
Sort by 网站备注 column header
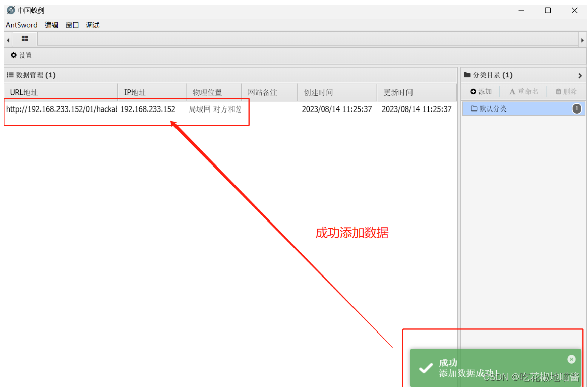click(x=269, y=92)
